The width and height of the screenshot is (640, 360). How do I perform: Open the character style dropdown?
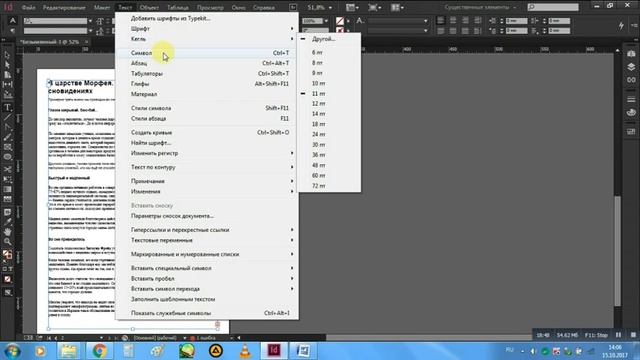(426, 20)
